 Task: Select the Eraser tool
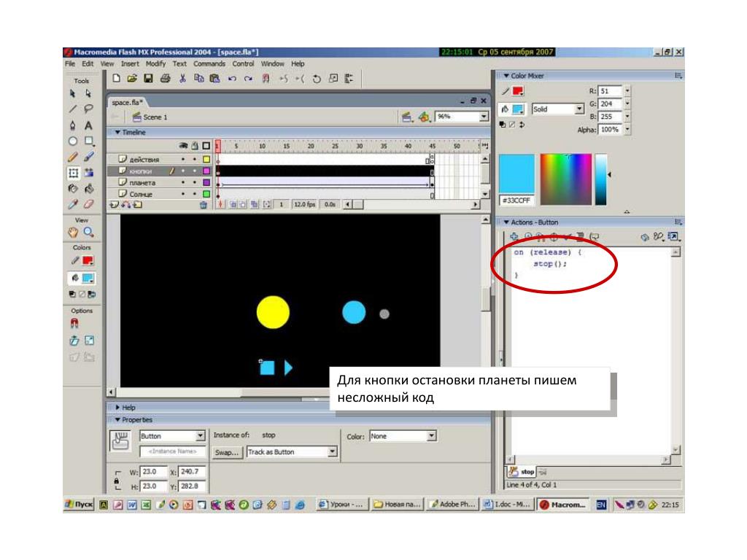88,204
